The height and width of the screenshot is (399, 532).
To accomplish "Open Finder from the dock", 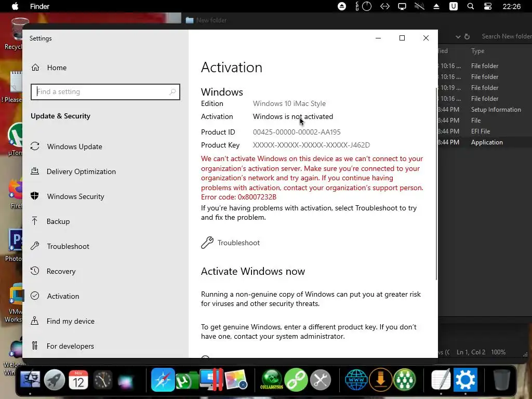I will coord(30,379).
